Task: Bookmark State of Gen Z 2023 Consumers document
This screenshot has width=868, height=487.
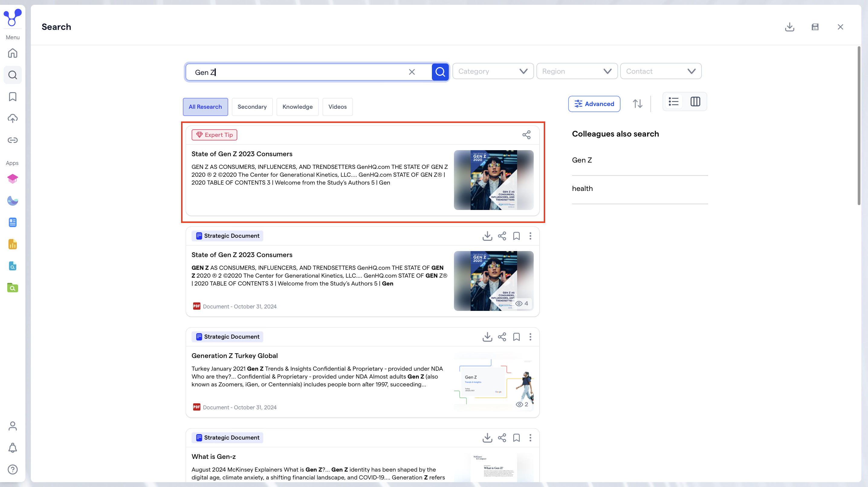Action: (x=516, y=236)
